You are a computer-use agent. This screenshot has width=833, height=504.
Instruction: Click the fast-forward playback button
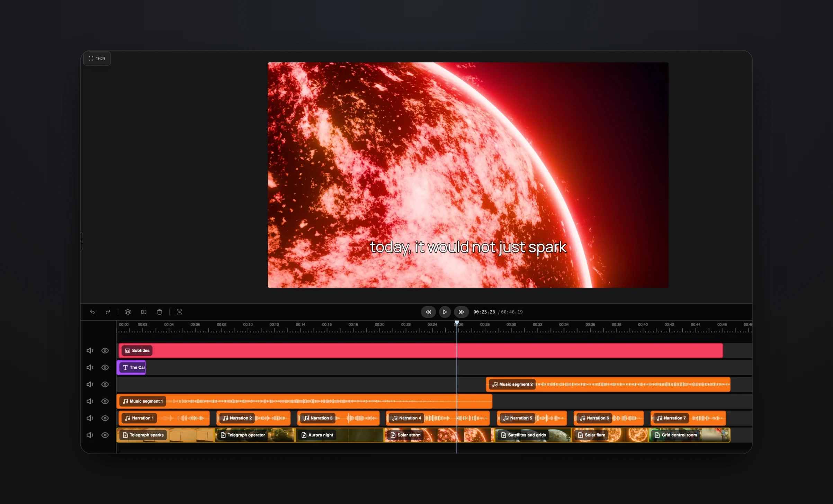pyautogui.click(x=461, y=312)
